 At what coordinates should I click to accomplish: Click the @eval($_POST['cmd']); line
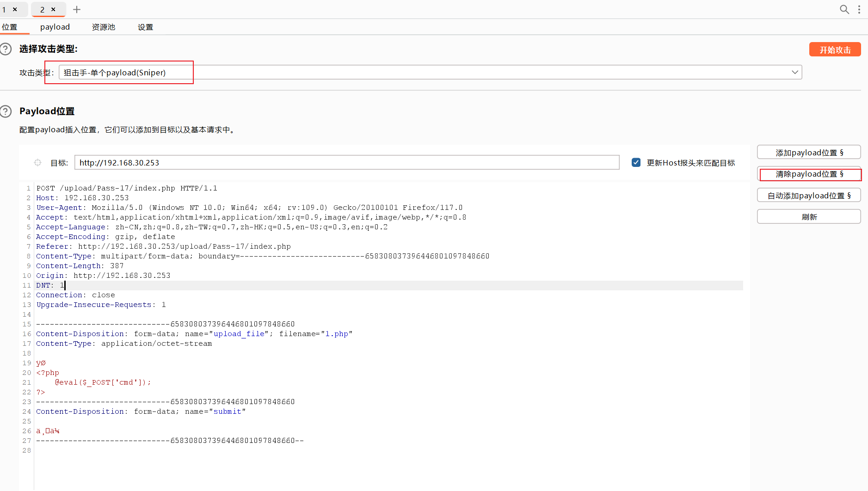103,382
